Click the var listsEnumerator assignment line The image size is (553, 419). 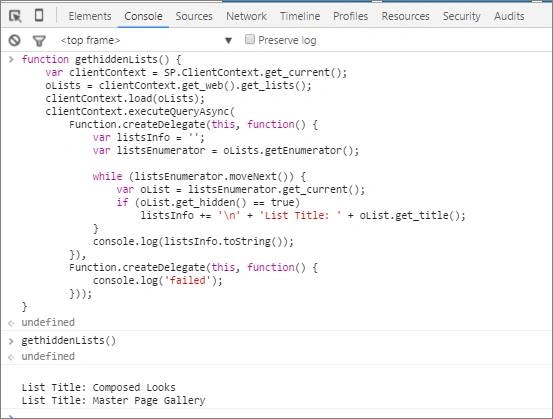[x=226, y=151]
